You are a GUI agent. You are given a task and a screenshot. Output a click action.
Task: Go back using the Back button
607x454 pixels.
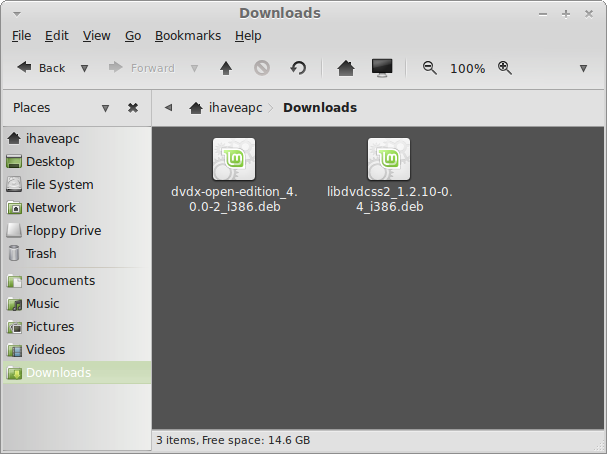[41, 68]
